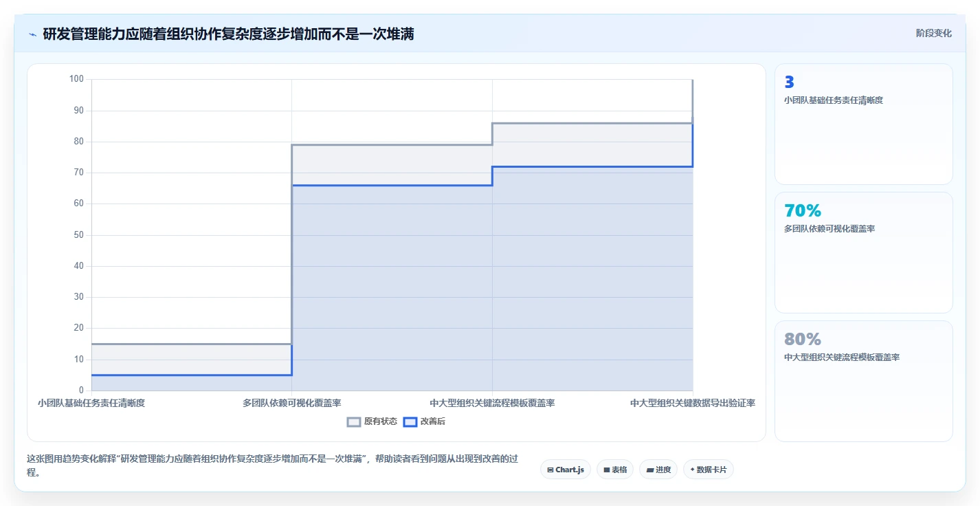The width and height of the screenshot is (980, 506).
Task: Click the 70% value in second card
Action: pyautogui.click(x=803, y=211)
